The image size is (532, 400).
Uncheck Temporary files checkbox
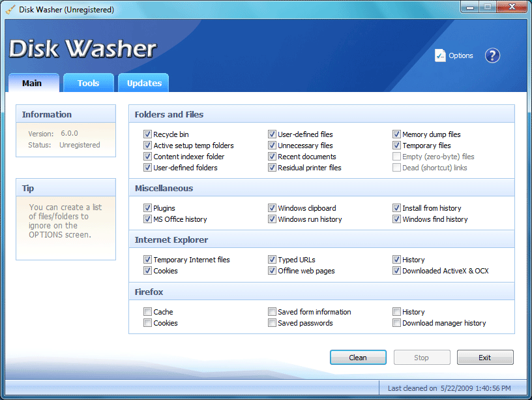[396, 146]
